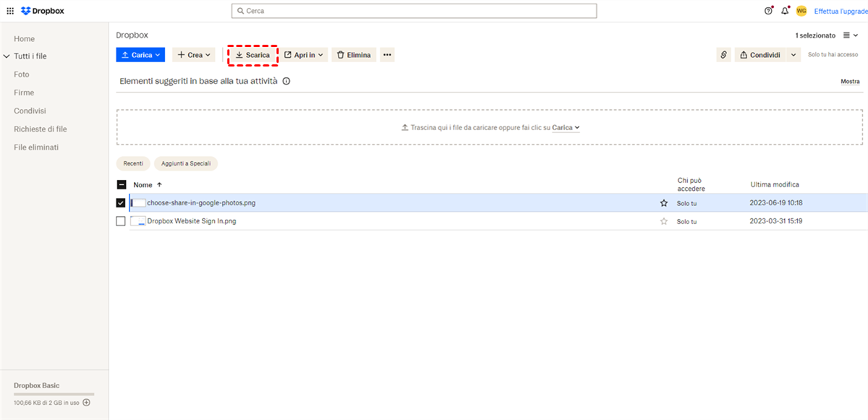Click file name choose-share-in-google-photos.png

(x=201, y=203)
